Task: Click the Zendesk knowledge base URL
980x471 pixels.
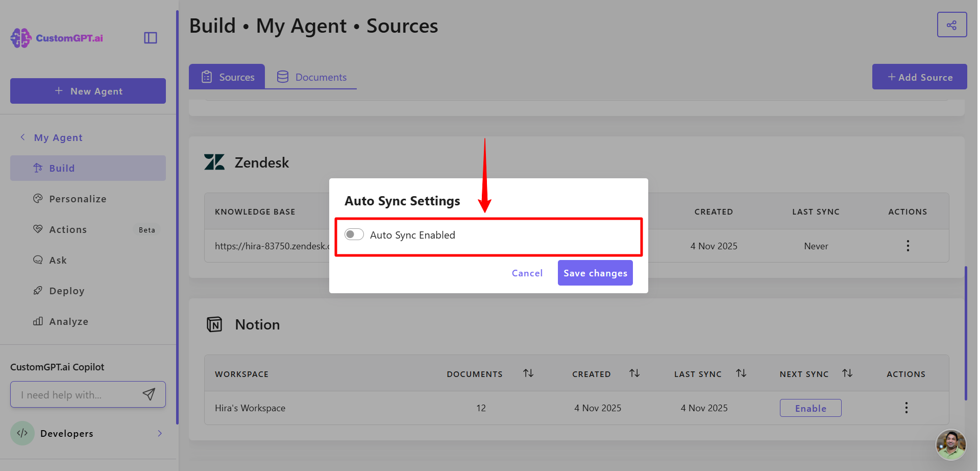Action: click(x=272, y=246)
